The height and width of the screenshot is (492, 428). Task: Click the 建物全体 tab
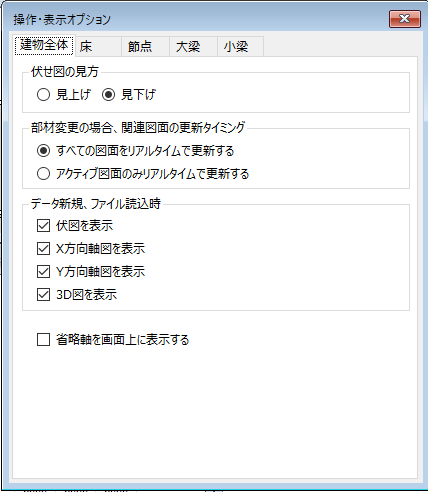pyautogui.click(x=44, y=45)
